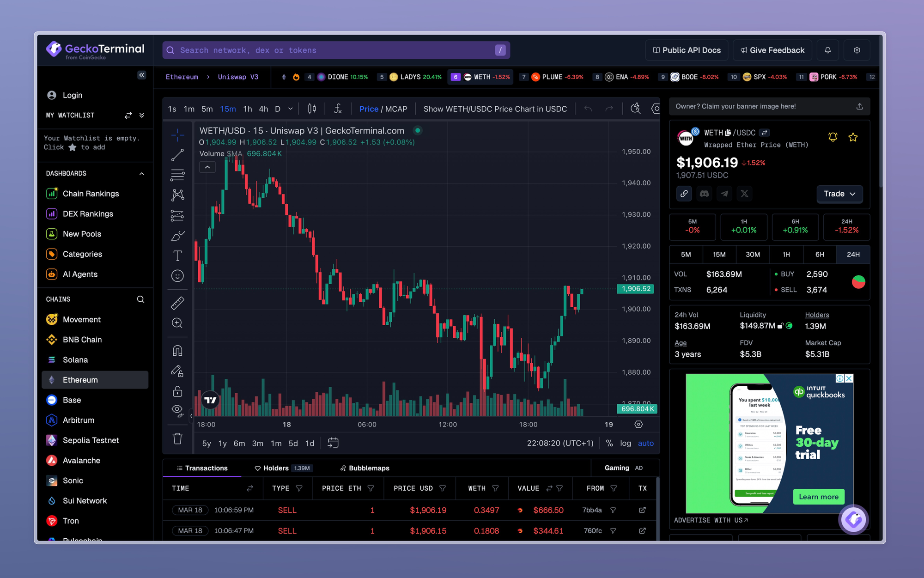Toggle stay in drawing mode
Screen dimensions: 924x578
177,371
